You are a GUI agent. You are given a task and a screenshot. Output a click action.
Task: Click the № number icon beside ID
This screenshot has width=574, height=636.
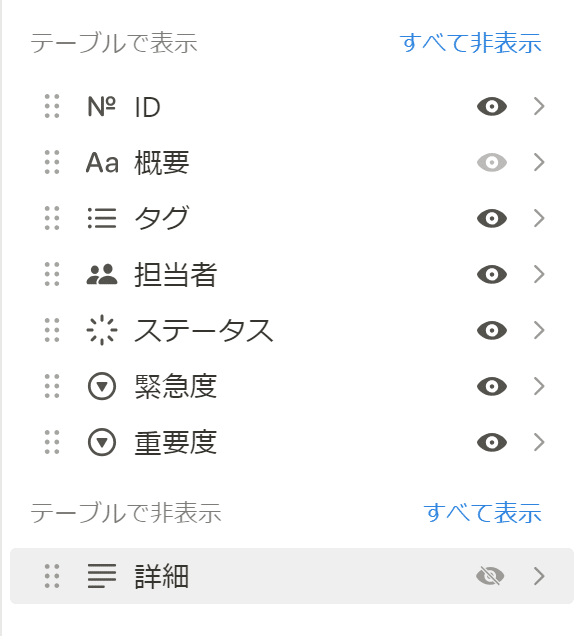(x=101, y=107)
